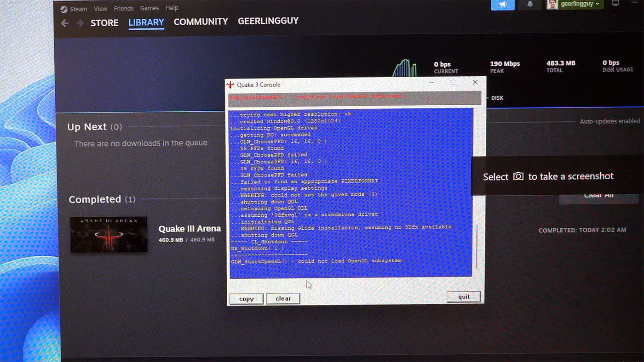This screenshot has height=362, width=644.
Task: Click the Completed (1) heading
Action: (x=102, y=199)
